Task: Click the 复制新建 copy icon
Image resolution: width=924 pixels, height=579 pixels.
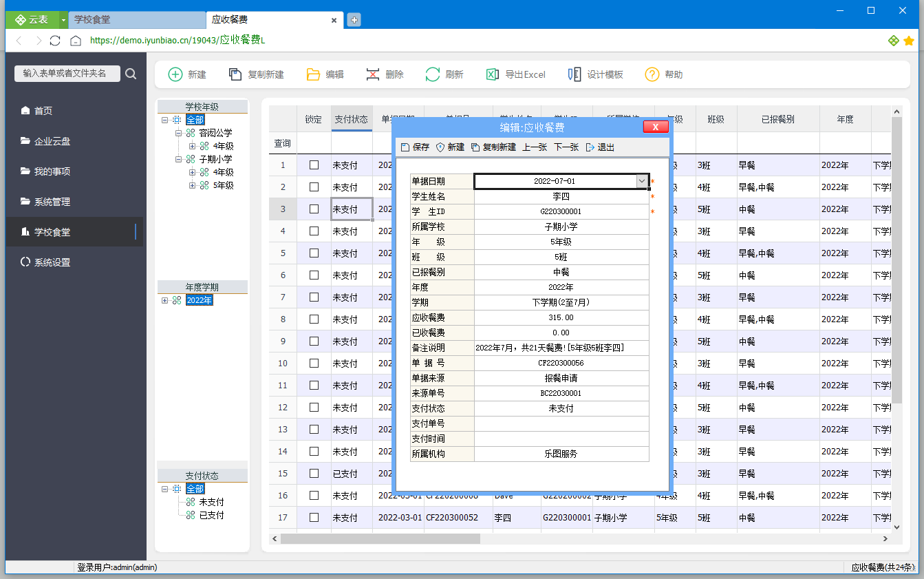Action: coord(235,74)
